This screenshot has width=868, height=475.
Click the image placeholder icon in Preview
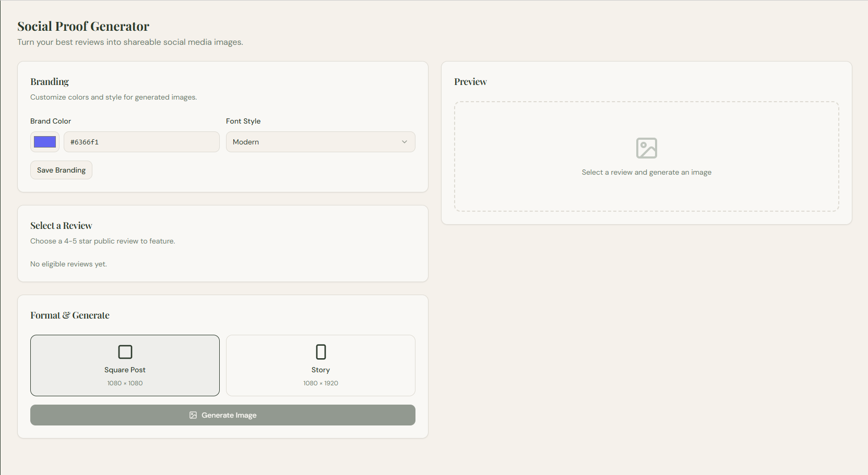646,148
